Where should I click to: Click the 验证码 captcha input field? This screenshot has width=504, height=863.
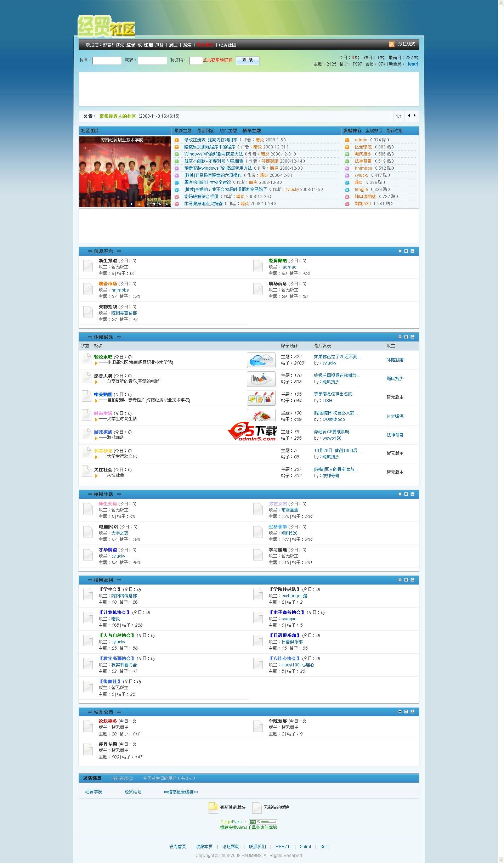196,61
